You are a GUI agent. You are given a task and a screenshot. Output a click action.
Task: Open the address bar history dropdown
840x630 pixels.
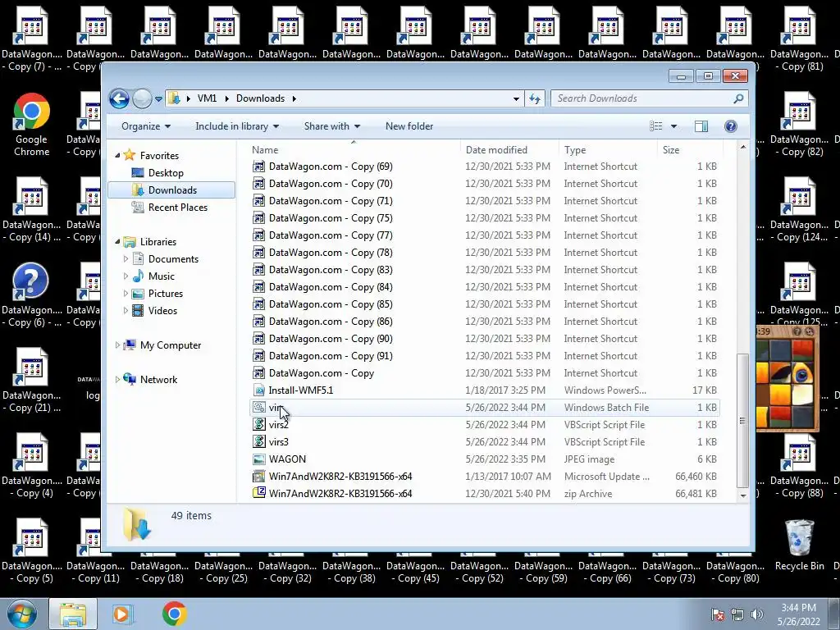pyautogui.click(x=516, y=98)
